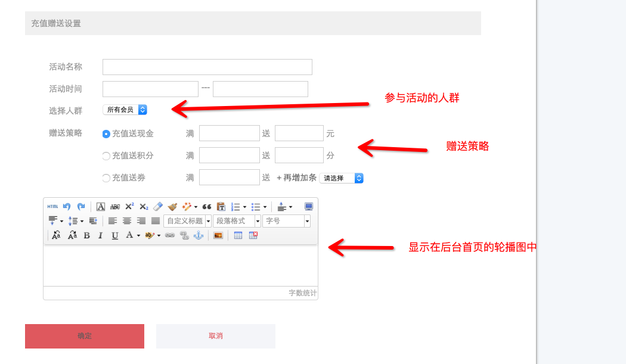The height and width of the screenshot is (364, 626).
Task: Expand the 段落格式 paragraph format dropdown
Action: [x=237, y=221]
